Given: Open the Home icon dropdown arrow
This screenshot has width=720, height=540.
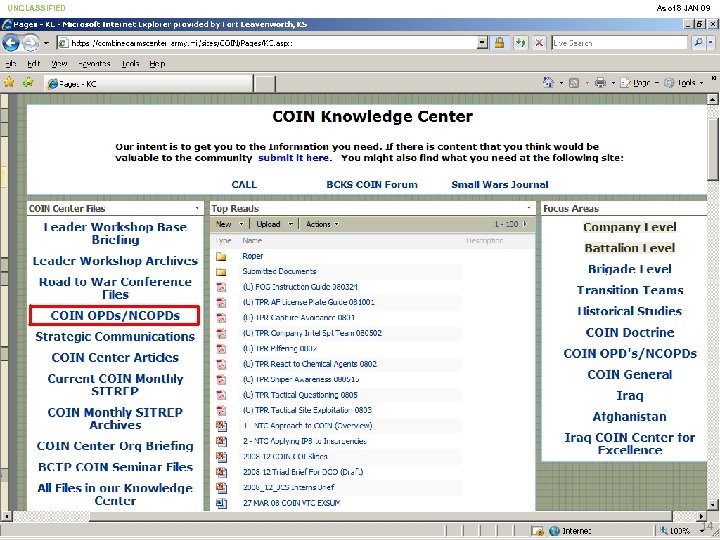Looking at the screenshot, I should point(561,83).
